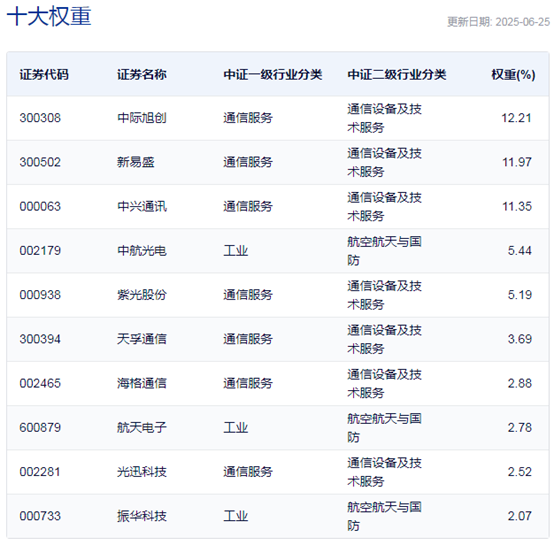Select stock name 航天电子

(x=142, y=427)
